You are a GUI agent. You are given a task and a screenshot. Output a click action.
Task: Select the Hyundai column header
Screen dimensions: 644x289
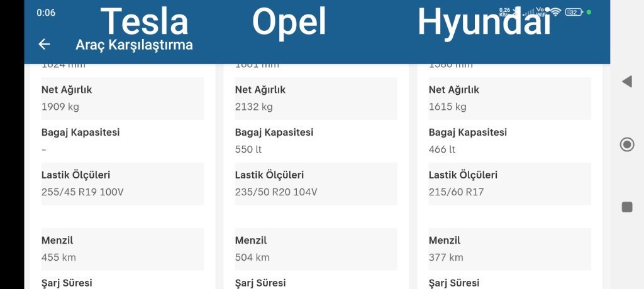point(484,22)
